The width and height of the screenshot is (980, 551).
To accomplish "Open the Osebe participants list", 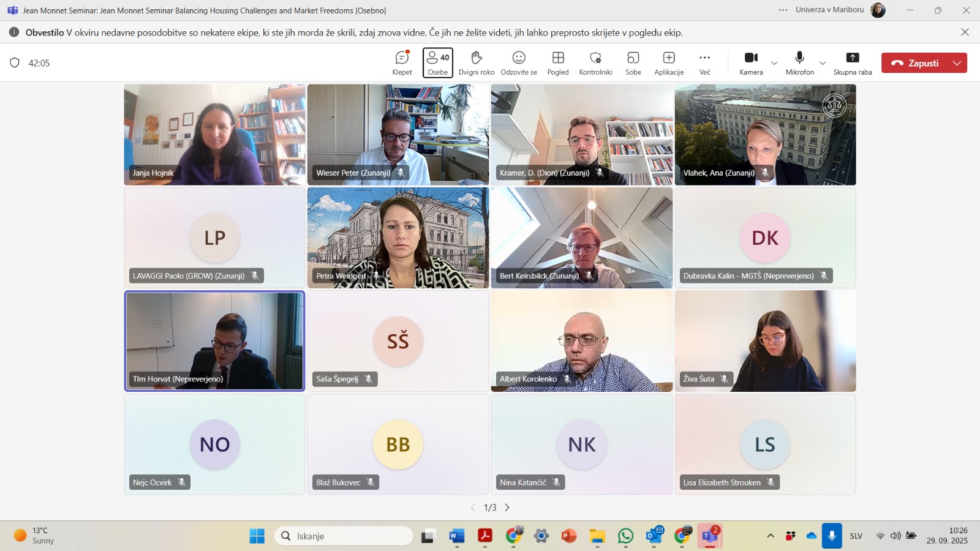I will [x=437, y=63].
